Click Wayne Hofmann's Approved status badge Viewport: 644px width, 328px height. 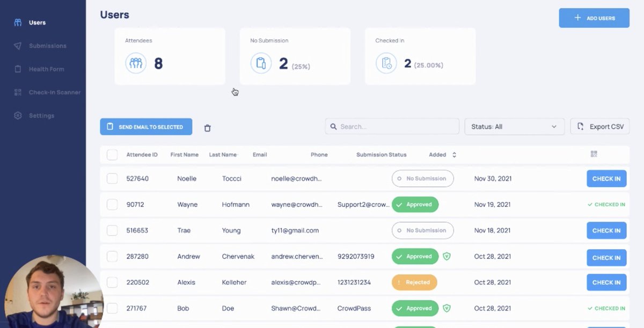coord(415,205)
